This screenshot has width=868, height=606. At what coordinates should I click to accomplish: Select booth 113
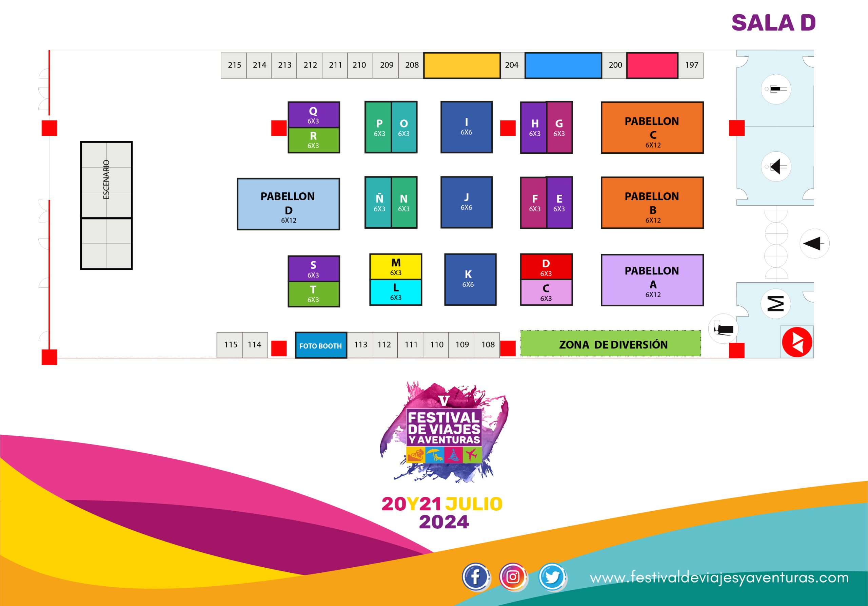click(x=359, y=345)
